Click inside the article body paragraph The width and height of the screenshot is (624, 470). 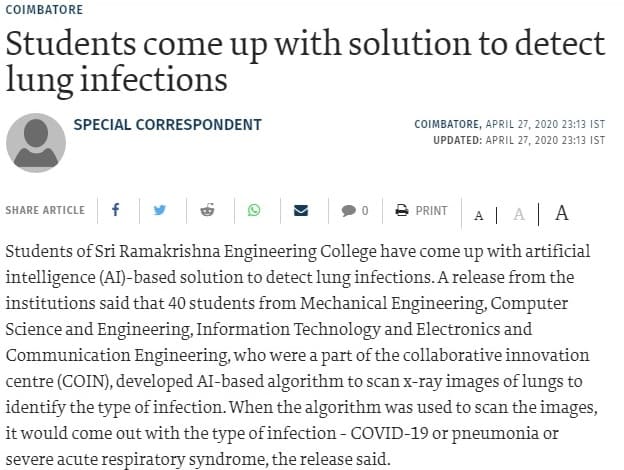tap(301, 355)
